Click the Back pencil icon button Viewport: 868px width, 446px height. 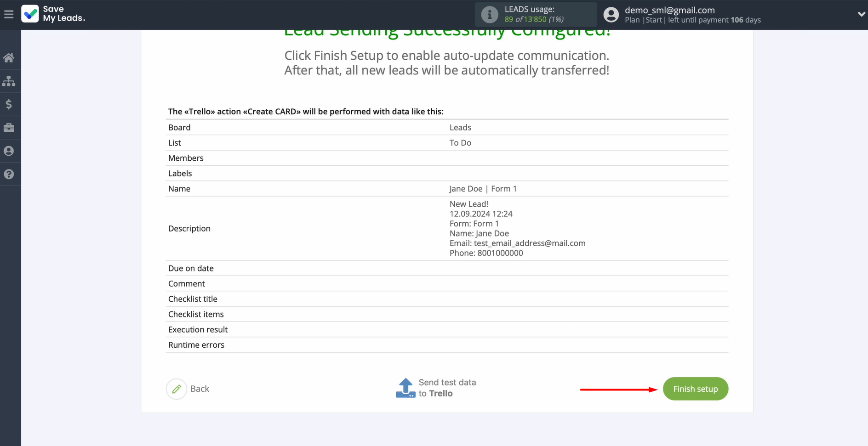[177, 389]
